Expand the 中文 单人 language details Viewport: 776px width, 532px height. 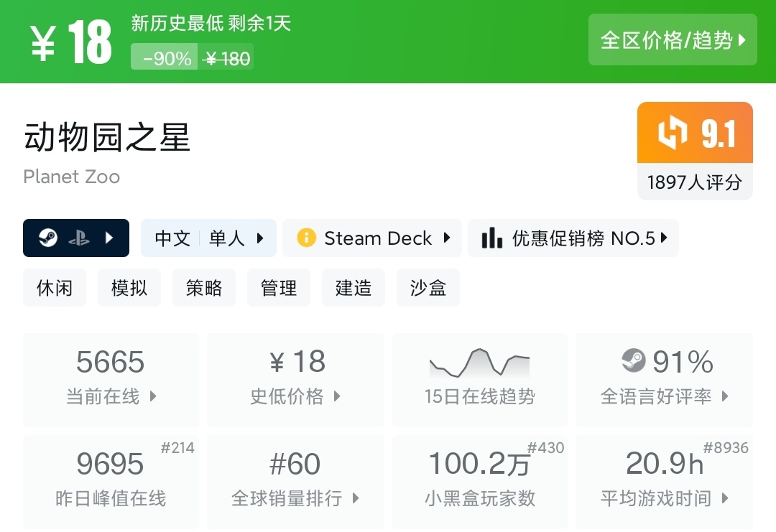click(x=208, y=238)
